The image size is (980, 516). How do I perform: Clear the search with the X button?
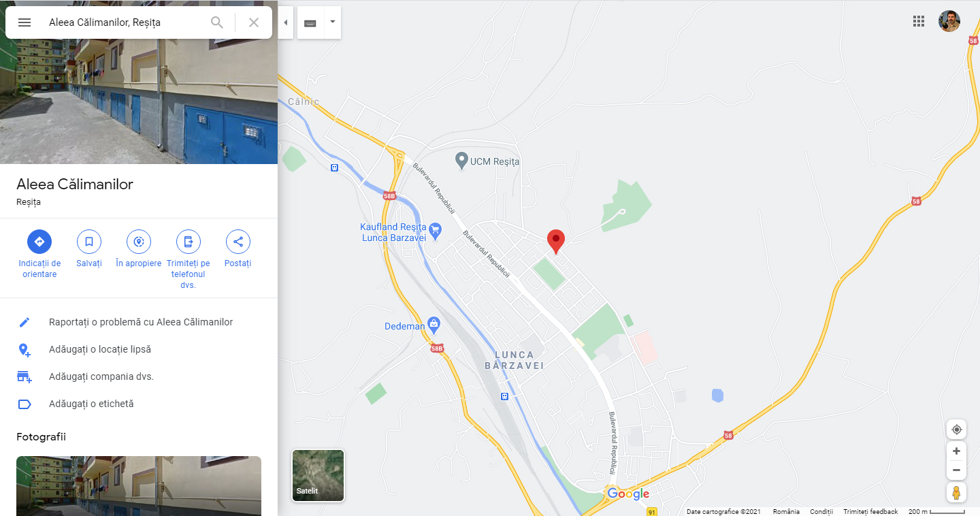[x=254, y=22]
